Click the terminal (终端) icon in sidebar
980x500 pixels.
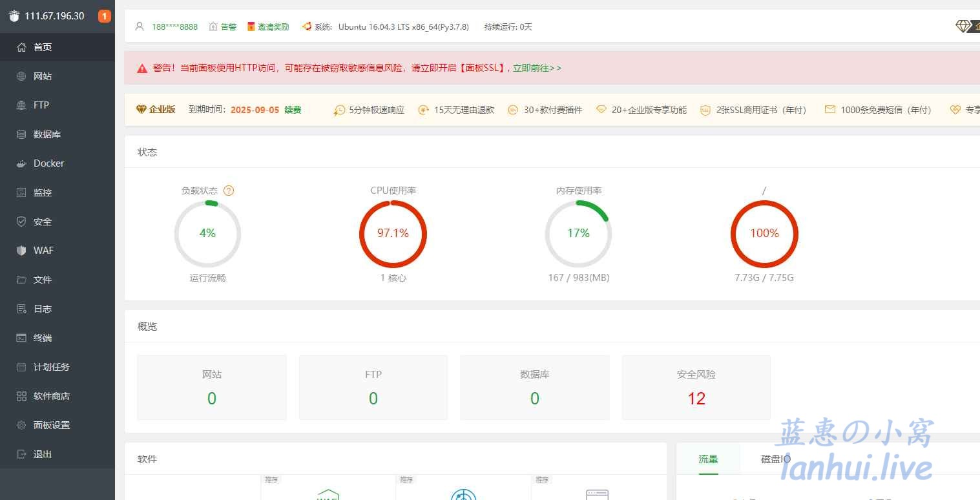pyautogui.click(x=21, y=338)
